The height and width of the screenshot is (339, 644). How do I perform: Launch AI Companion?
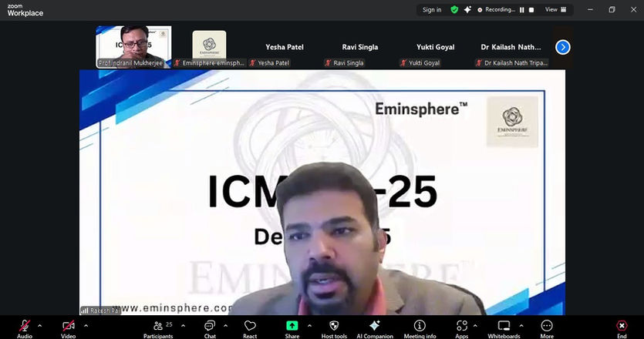375,329
